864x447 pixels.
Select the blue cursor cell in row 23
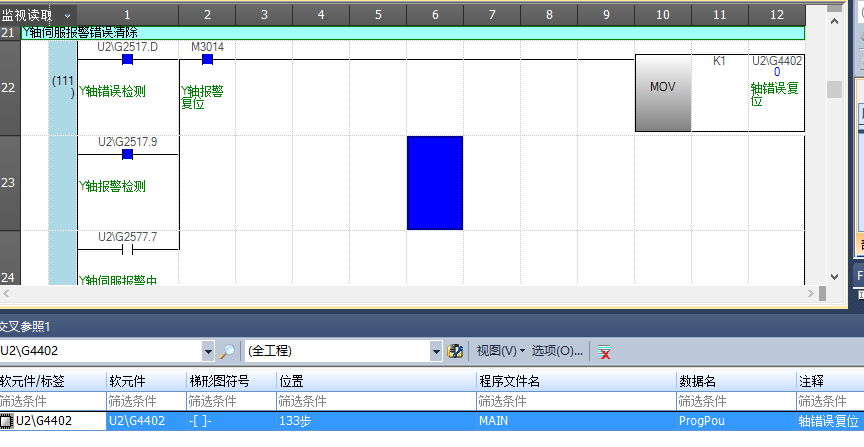(435, 183)
